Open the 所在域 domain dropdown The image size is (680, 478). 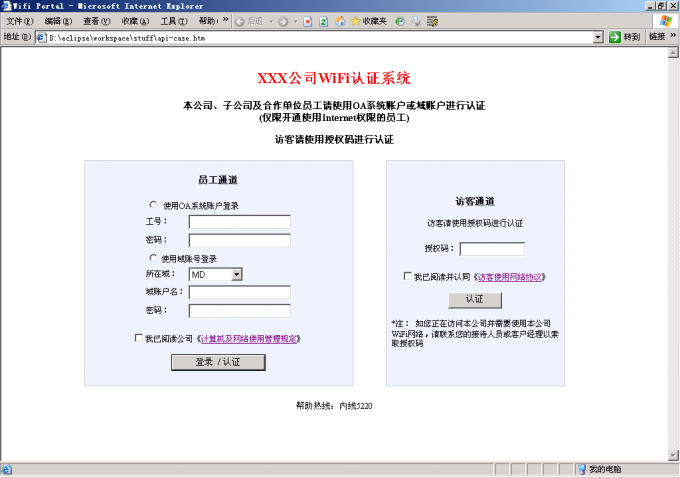[x=236, y=274]
